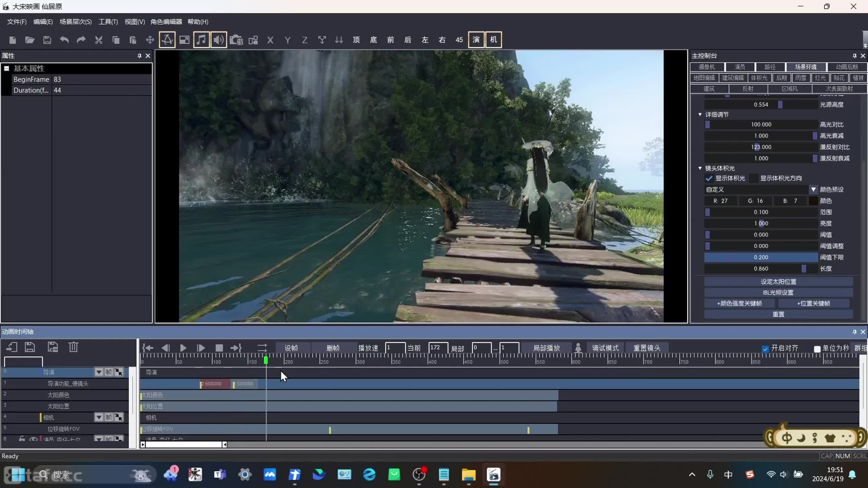The height and width of the screenshot is (488, 868).
Task: Collapse the 镜头体积光 section
Action: click(700, 168)
